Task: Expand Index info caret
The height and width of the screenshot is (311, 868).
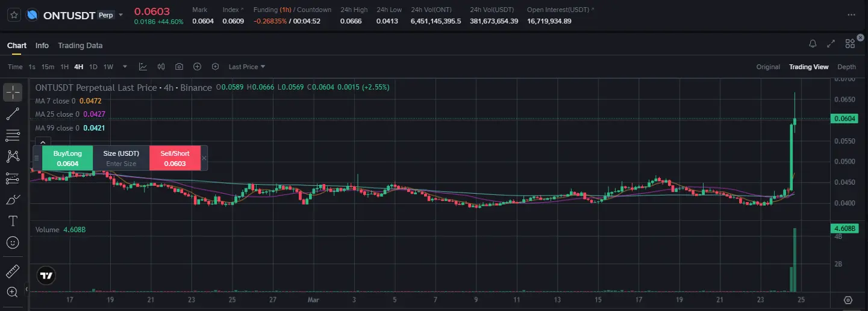Action: click(242, 10)
